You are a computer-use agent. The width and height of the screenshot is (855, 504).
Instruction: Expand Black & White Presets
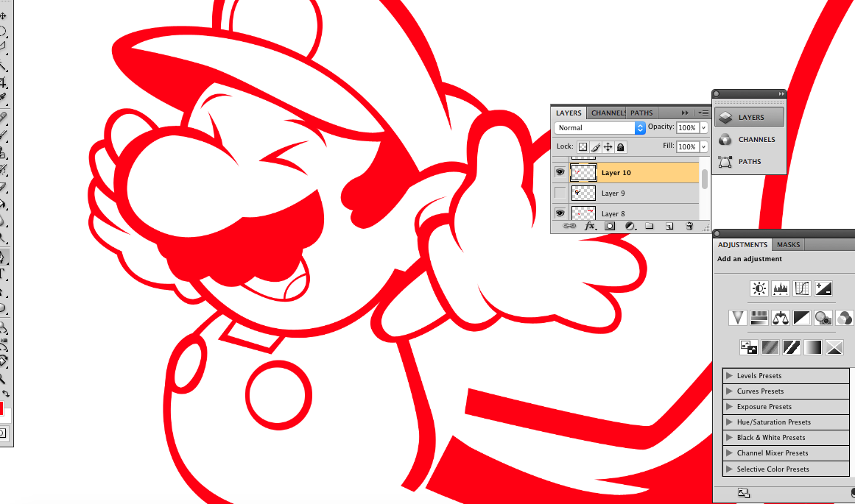point(730,437)
